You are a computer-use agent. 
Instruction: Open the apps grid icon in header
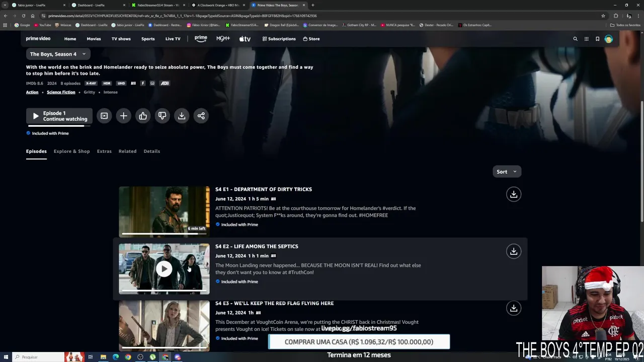tap(586, 39)
